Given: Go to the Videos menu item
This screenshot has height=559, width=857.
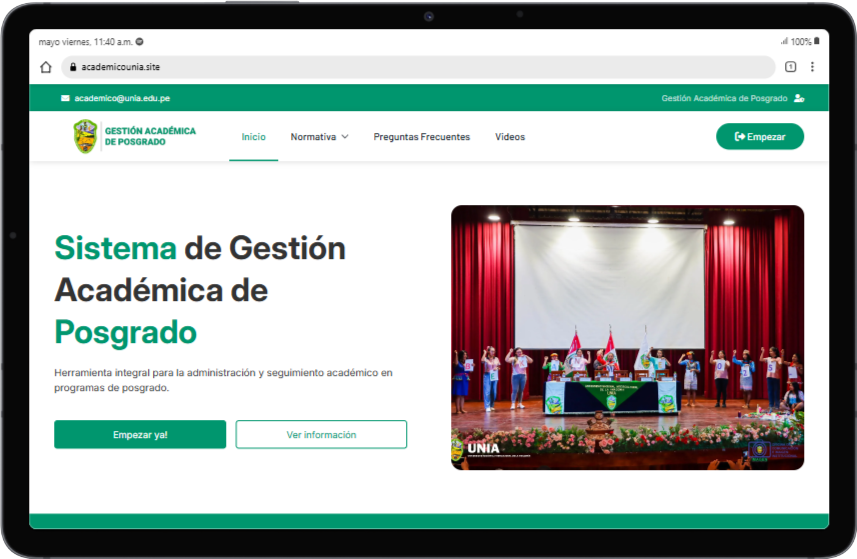Looking at the screenshot, I should [x=509, y=137].
